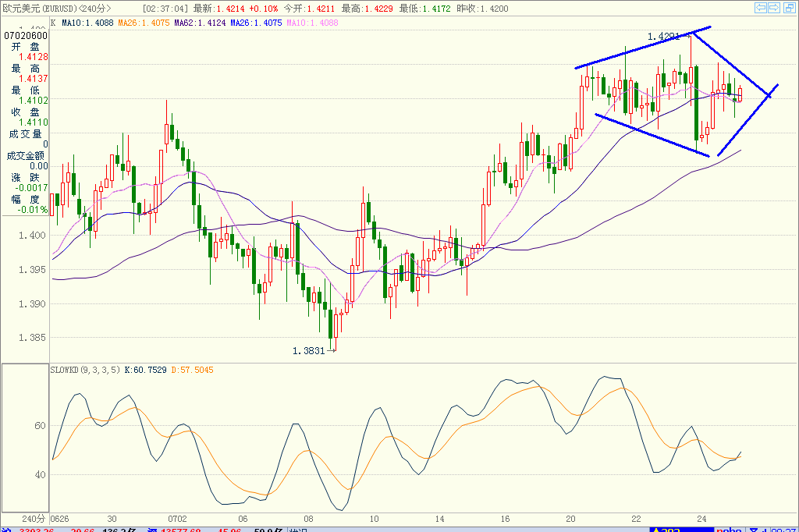This screenshot has width=799, height=532.
Task: Click the side panel 最高 value 1.4137
Action: 34,79
